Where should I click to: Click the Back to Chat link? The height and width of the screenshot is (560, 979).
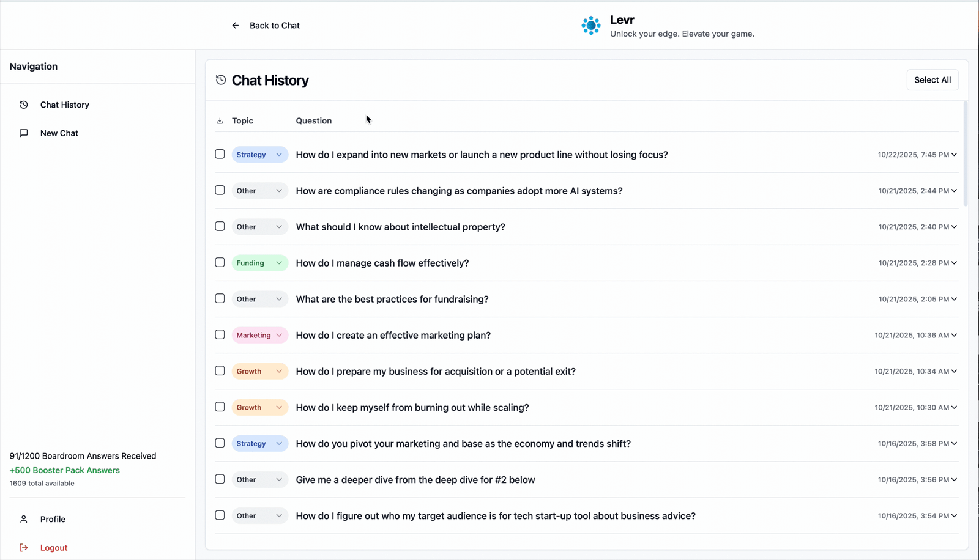tap(274, 26)
